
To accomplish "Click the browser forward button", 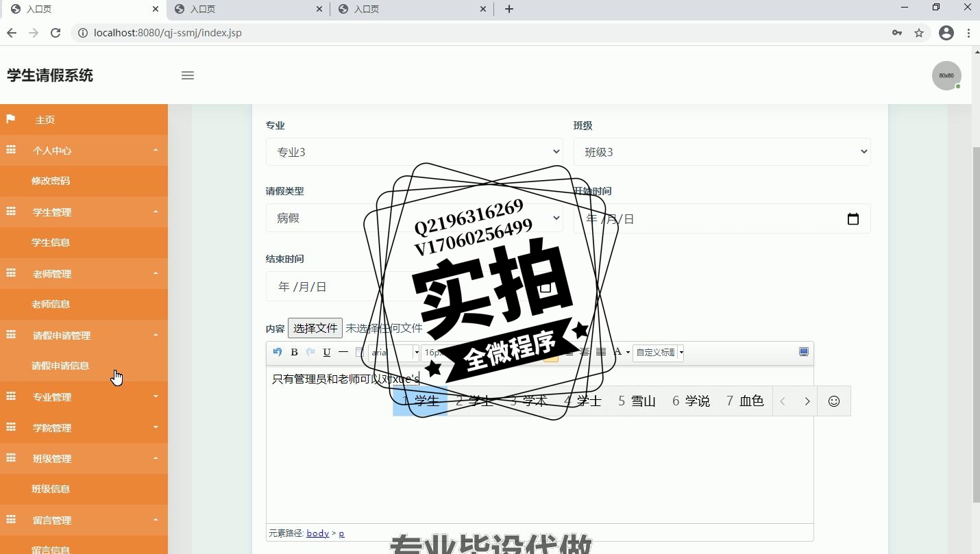I will [34, 33].
